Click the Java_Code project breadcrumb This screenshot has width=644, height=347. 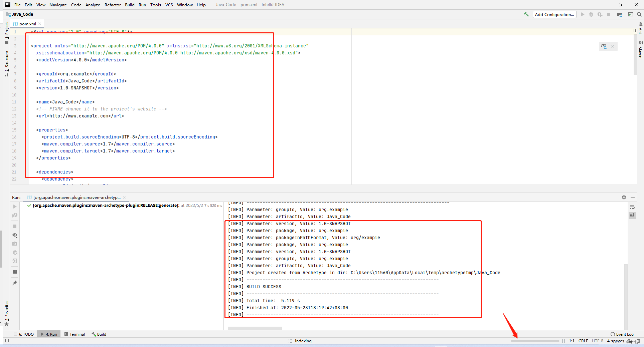pos(19,14)
